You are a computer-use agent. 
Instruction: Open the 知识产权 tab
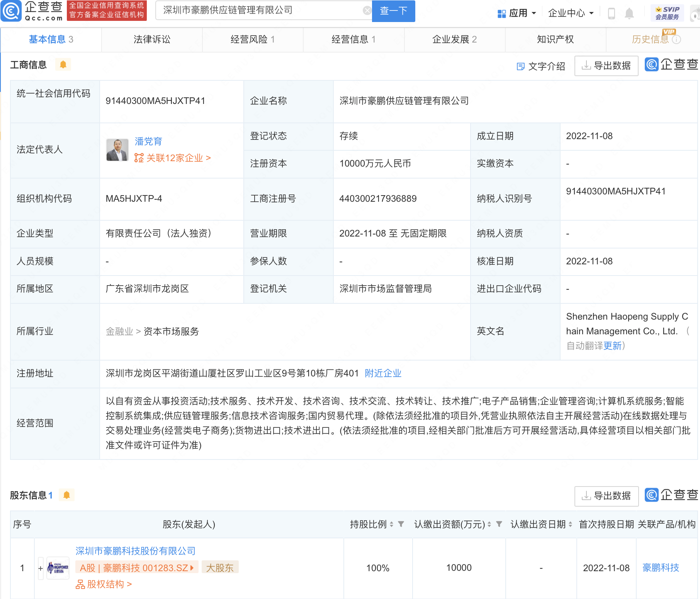pos(555,39)
